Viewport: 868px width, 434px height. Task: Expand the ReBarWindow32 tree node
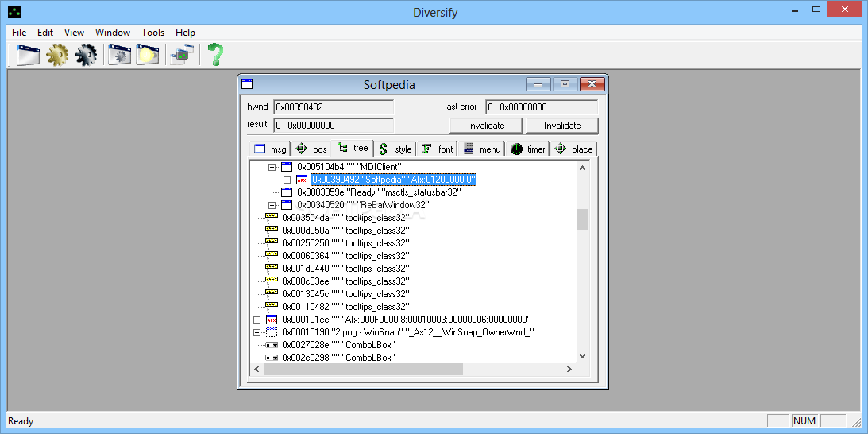[272, 205]
